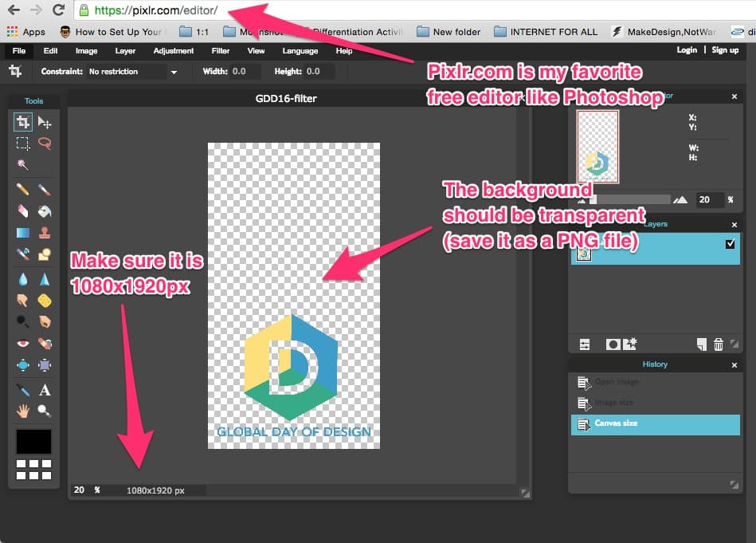Viewport: 756px width, 543px height.
Task: Click the Navigator zoom-in mountain icon
Action: (680, 200)
